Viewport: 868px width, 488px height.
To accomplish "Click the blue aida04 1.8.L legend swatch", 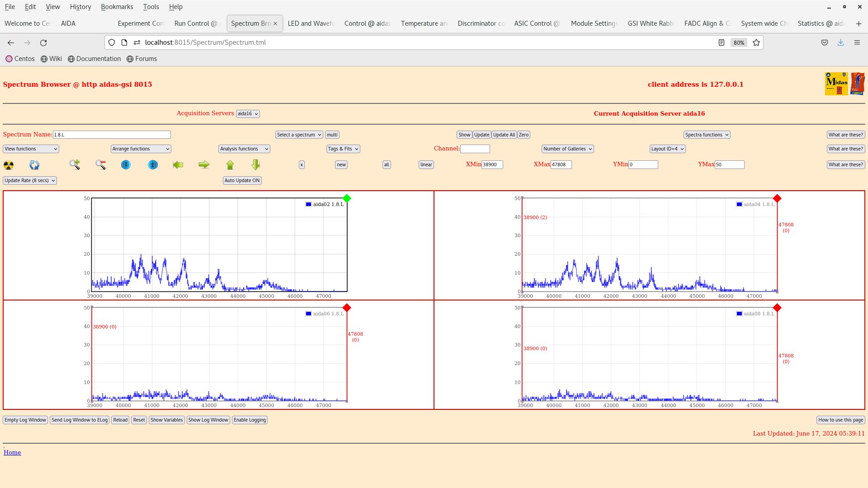I will click(739, 204).
